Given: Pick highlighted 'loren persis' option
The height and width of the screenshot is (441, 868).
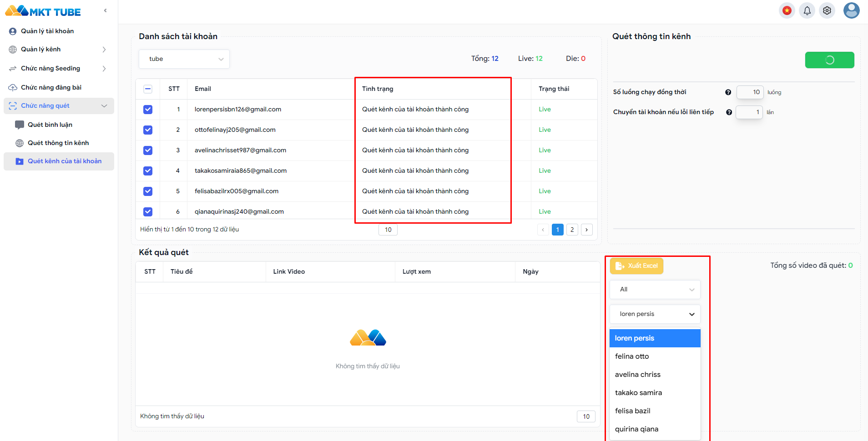Looking at the screenshot, I should click(x=655, y=338).
